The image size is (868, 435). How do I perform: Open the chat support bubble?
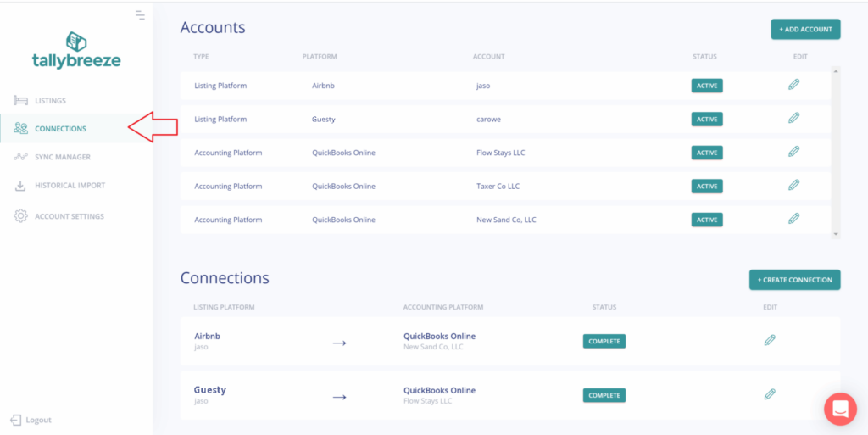[840, 409]
